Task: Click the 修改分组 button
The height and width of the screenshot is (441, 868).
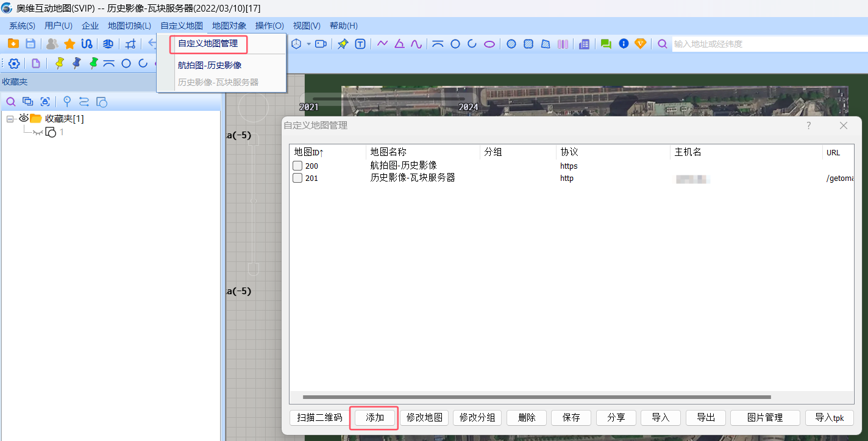Action: (477, 417)
